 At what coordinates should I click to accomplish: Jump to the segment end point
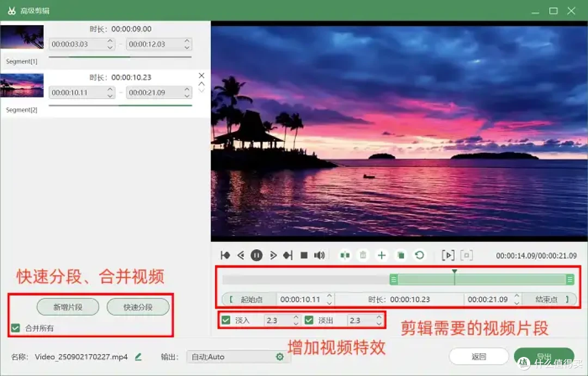pyautogui.click(x=288, y=255)
